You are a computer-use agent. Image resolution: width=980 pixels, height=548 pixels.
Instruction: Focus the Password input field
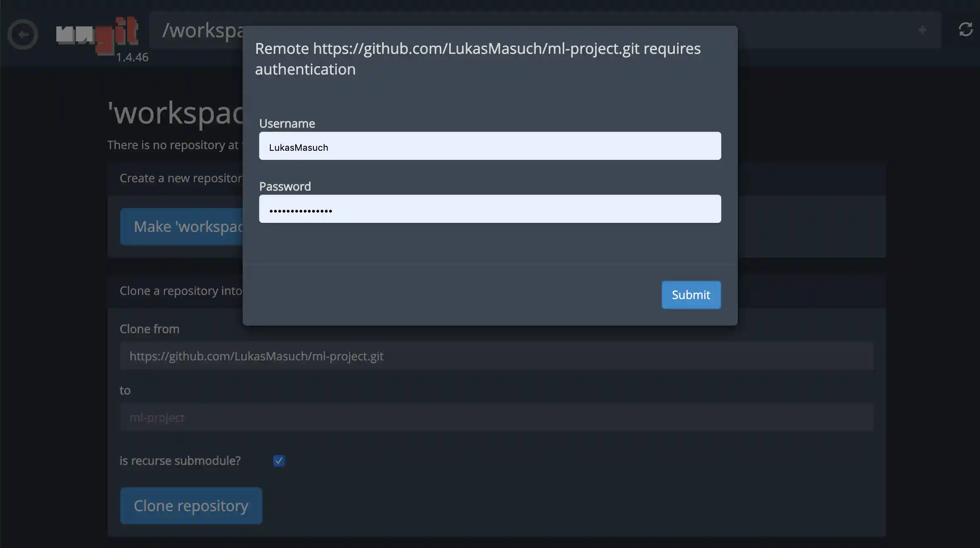tap(490, 209)
